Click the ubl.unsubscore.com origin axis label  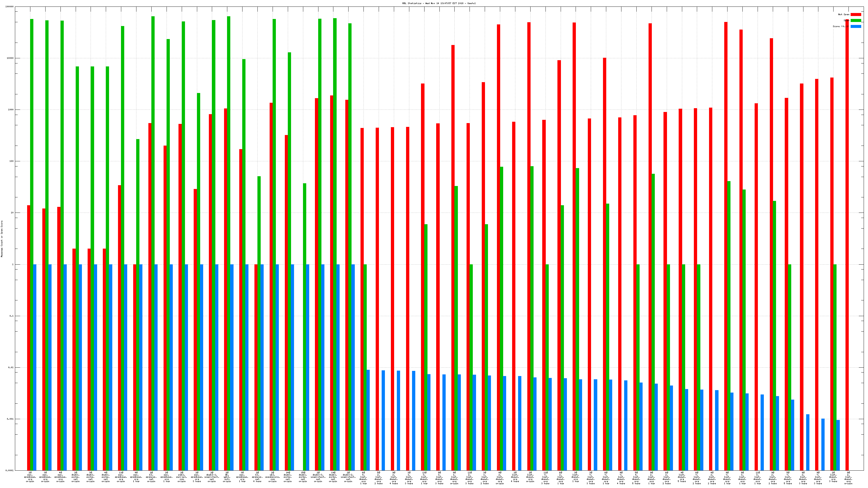click(x=272, y=477)
